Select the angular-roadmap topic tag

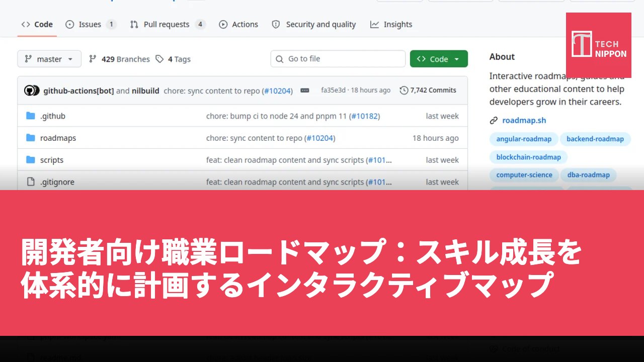(x=524, y=139)
